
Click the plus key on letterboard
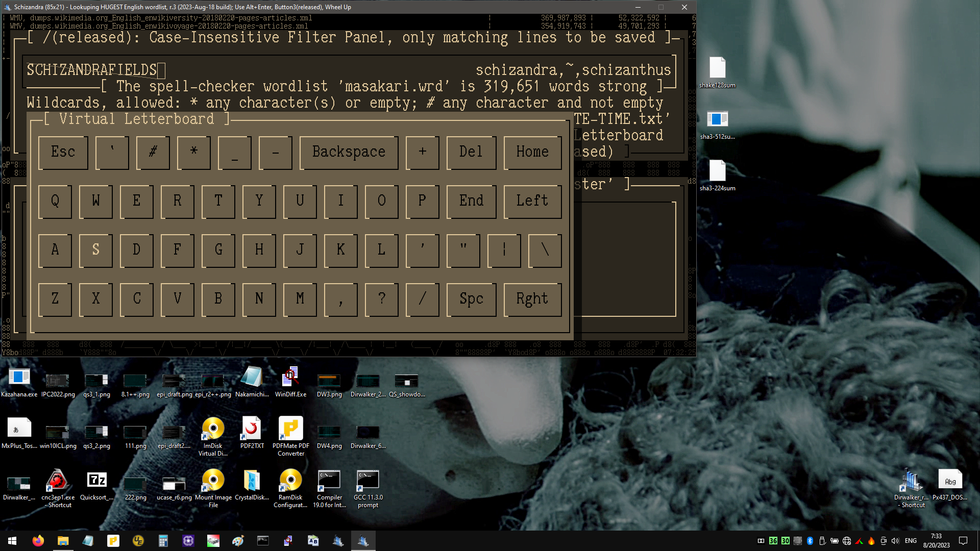click(x=422, y=152)
